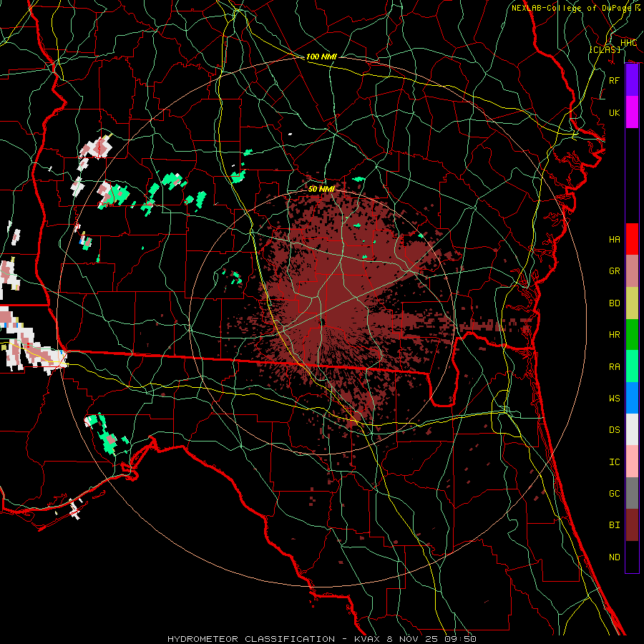The height and width of the screenshot is (644, 644).
Task: Select the GC gray legend color swatch
Action: pyautogui.click(x=632, y=493)
